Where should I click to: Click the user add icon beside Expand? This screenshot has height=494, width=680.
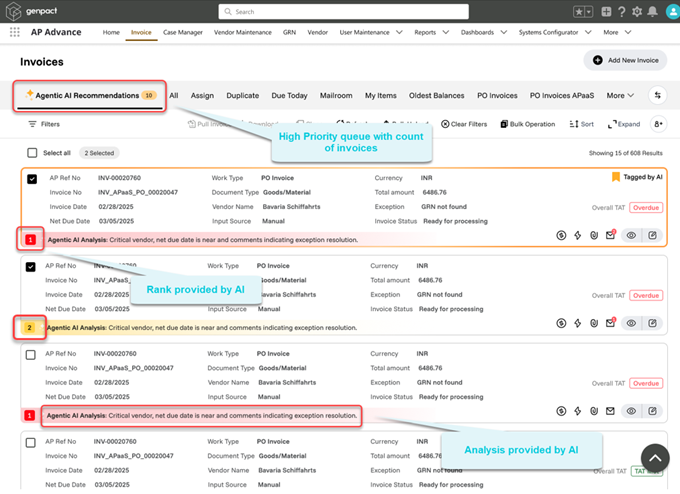(x=658, y=124)
